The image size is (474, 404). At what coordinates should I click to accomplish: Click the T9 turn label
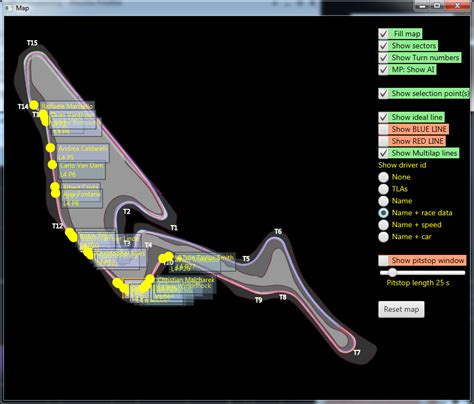(259, 300)
